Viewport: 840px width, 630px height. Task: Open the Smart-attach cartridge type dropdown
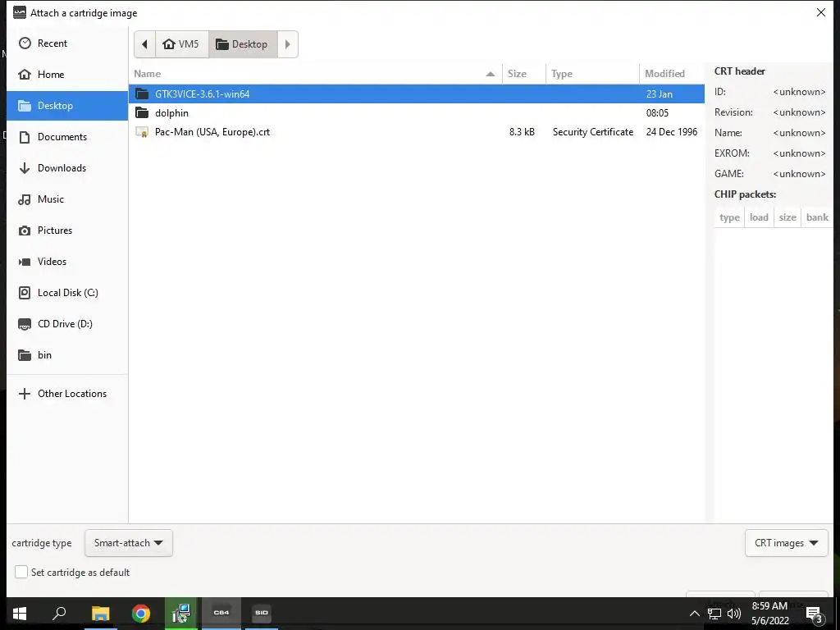click(129, 543)
